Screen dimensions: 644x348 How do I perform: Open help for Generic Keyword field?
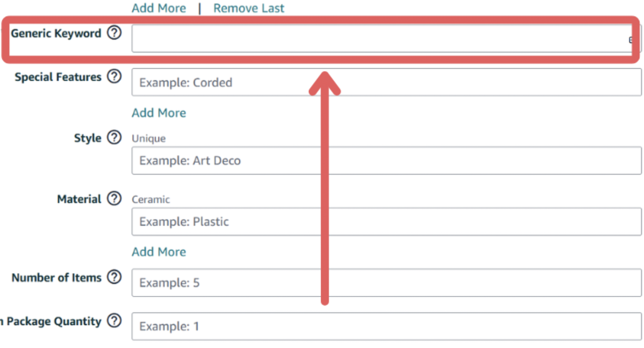114,33
